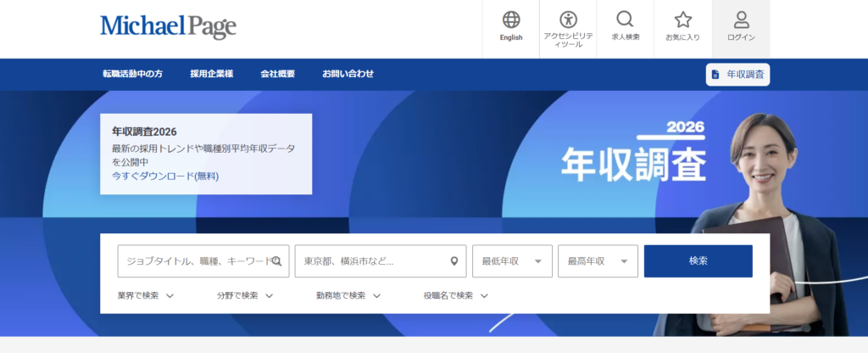Expand 分野で検索 filter

(245, 296)
